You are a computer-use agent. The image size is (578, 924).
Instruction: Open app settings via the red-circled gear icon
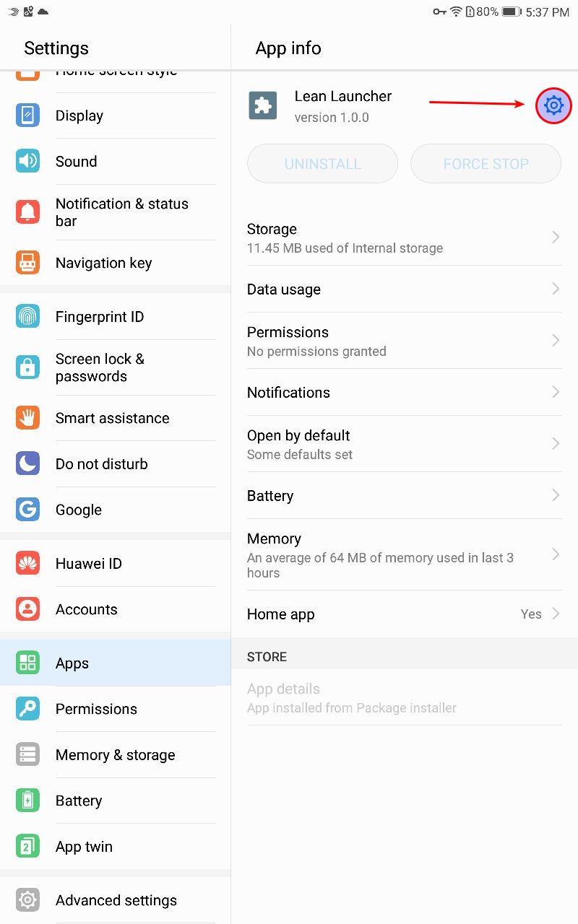click(x=553, y=105)
